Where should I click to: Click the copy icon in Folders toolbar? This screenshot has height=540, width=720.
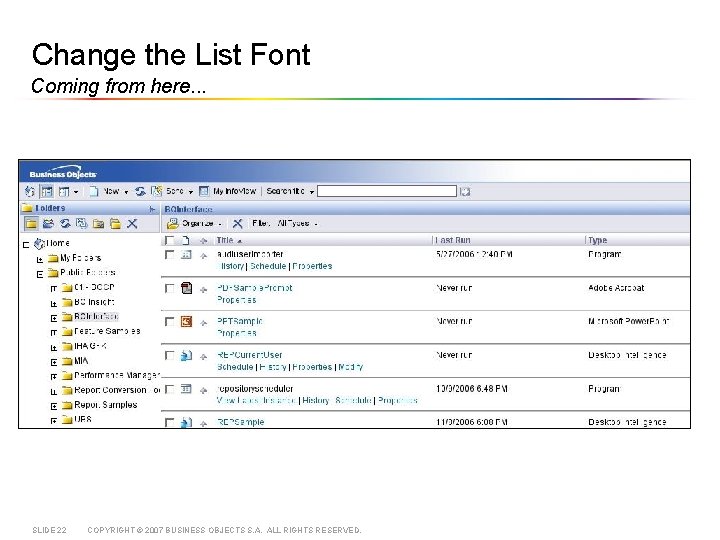81,224
